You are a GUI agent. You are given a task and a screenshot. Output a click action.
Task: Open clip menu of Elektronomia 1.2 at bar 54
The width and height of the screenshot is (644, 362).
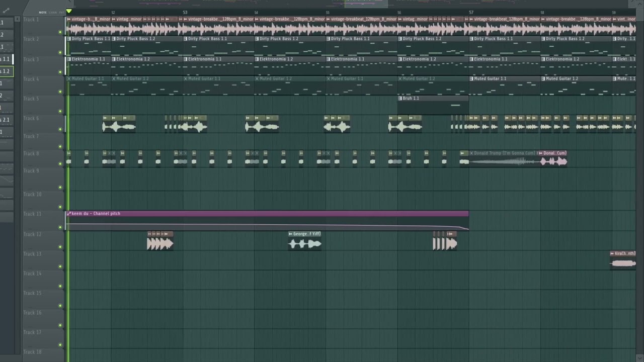(258, 59)
